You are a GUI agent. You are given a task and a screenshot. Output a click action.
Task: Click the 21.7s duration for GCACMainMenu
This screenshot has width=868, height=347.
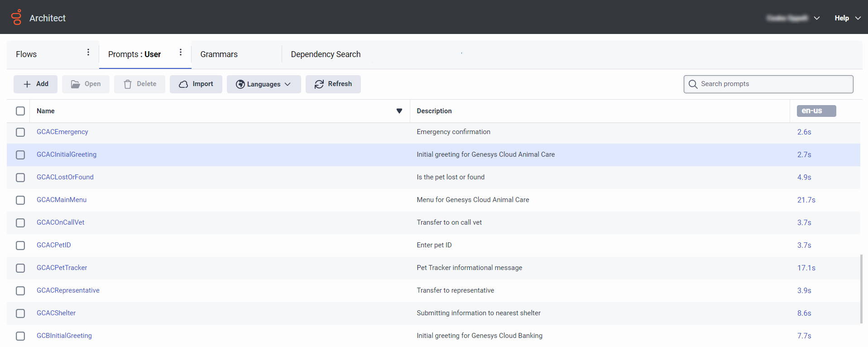pos(806,200)
